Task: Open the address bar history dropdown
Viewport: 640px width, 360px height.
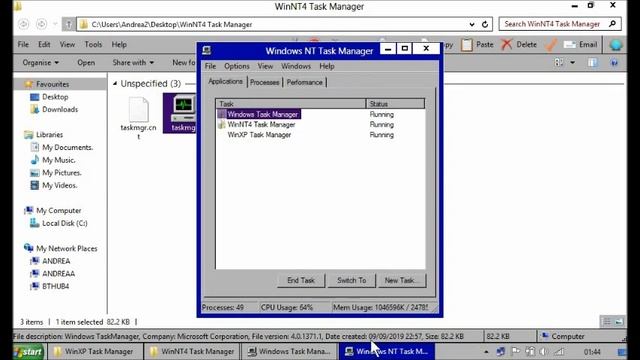Action: pyautogui.click(x=472, y=24)
